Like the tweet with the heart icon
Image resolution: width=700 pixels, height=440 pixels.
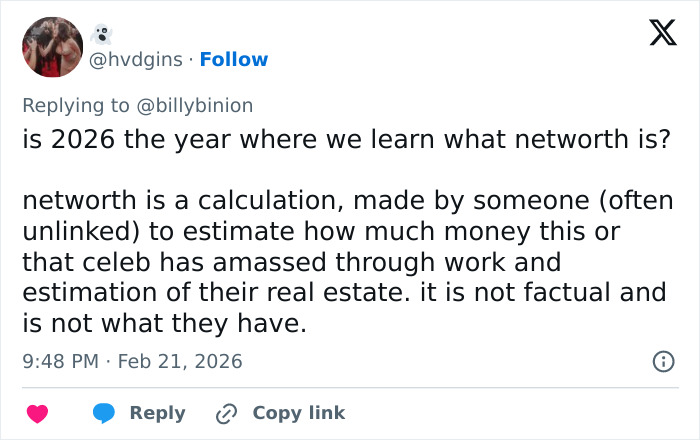pyautogui.click(x=37, y=413)
